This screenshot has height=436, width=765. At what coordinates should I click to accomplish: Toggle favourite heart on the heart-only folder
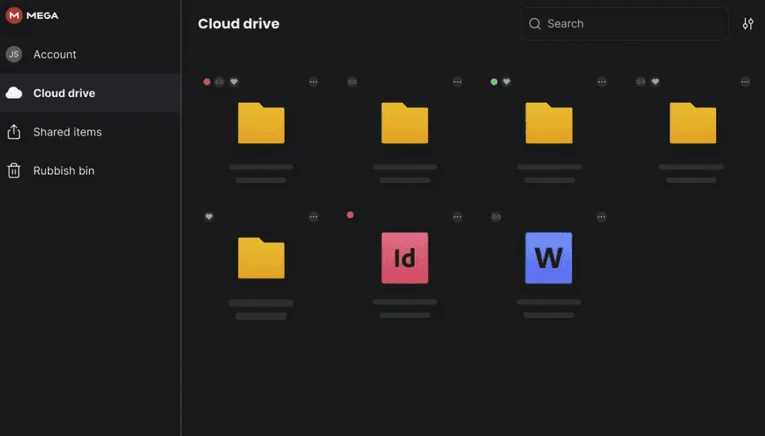coord(209,217)
